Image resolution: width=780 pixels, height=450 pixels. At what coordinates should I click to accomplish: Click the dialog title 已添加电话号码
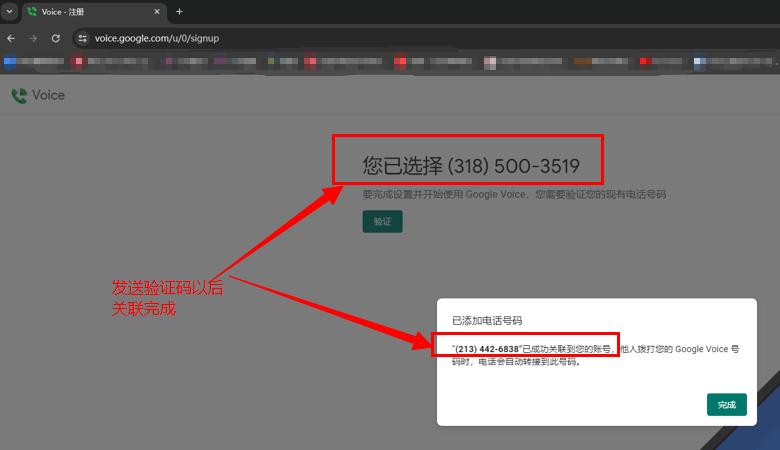[487, 321]
